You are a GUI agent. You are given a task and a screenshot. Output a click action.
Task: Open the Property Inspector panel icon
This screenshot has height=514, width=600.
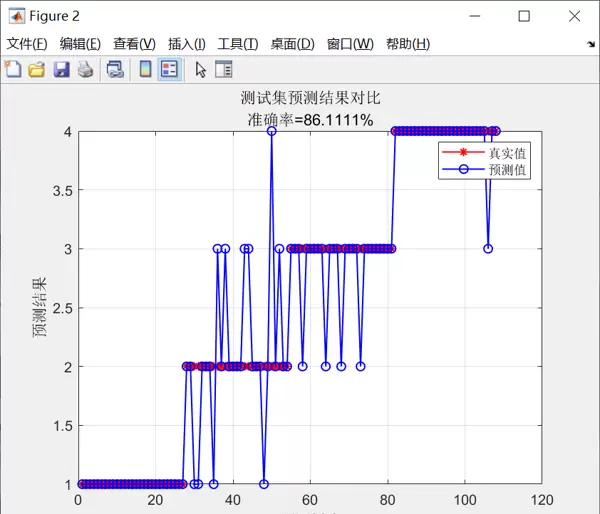(x=223, y=69)
